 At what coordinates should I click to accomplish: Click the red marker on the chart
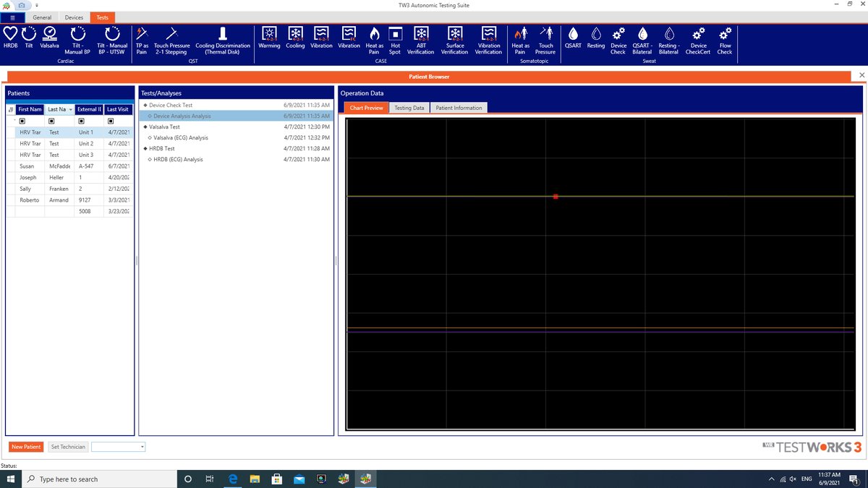pos(556,197)
